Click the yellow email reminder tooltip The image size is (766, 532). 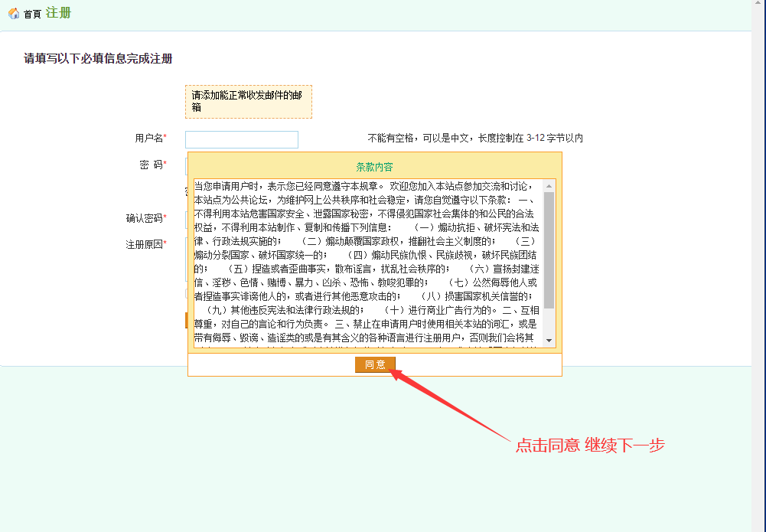click(248, 102)
